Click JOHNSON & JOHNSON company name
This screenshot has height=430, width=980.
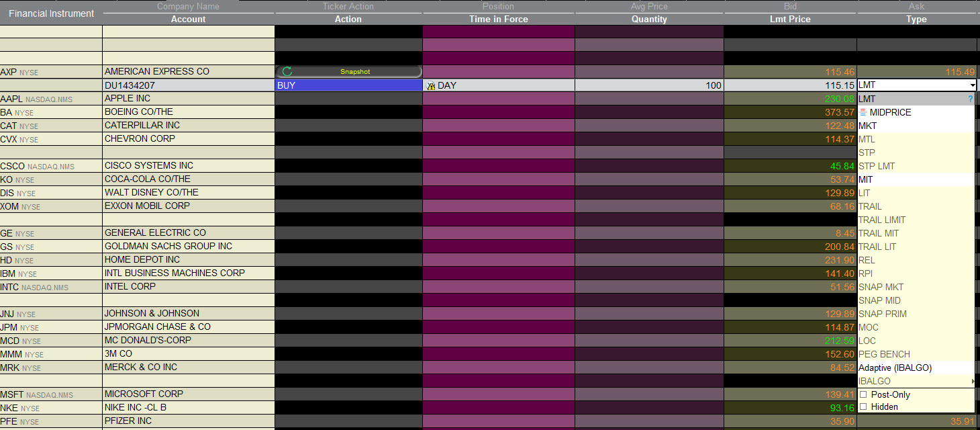click(x=152, y=313)
